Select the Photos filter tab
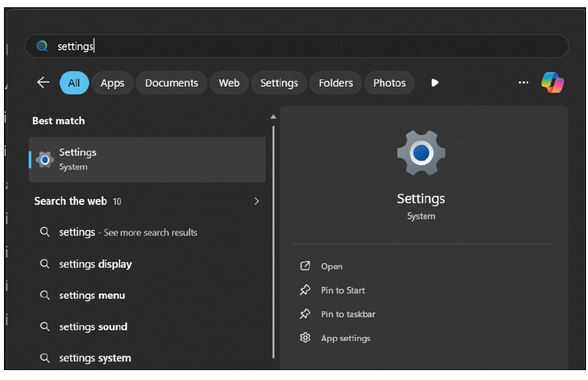This screenshot has height=380, width=588. (389, 83)
